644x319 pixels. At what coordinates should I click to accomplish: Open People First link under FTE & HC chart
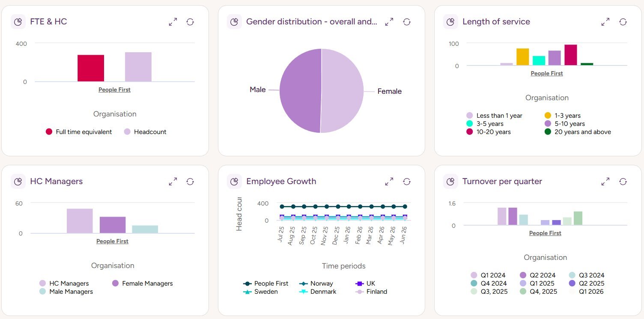pyautogui.click(x=114, y=90)
